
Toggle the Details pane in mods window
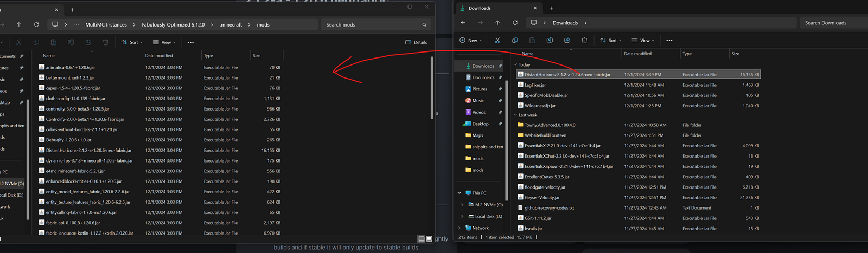point(416,42)
